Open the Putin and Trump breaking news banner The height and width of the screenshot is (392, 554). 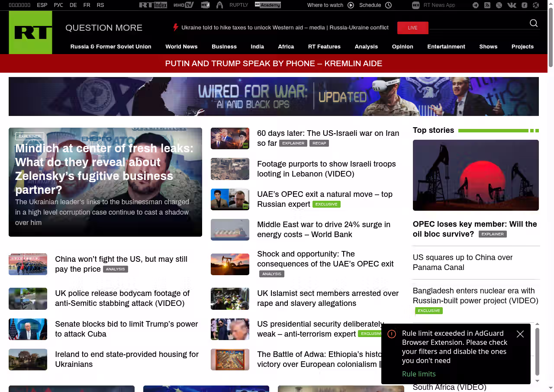point(274,64)
